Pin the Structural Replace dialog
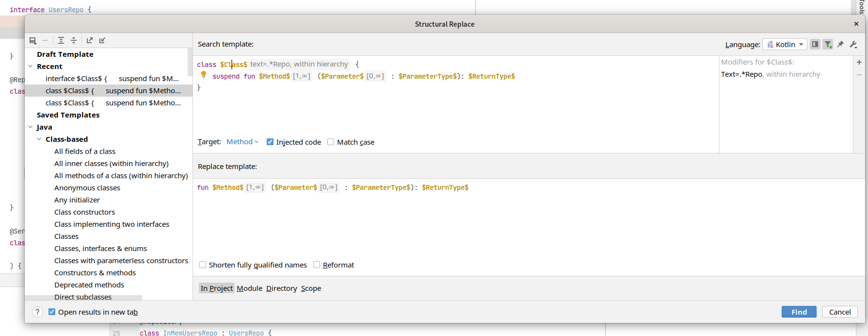 click(x=841, y=44)
